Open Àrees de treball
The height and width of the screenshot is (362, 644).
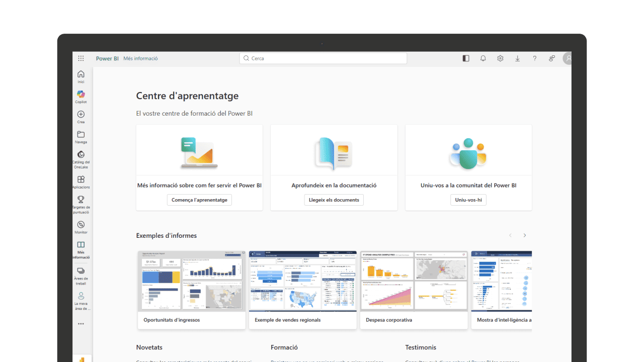80,273
